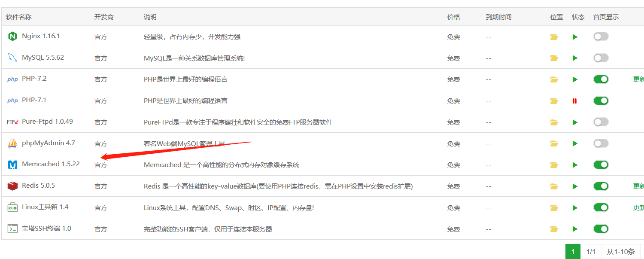Viewport: 644px width, 259px height.
Task: Click the 宝塔SSH终端 running status icon
Action: (x=575, y=229)
